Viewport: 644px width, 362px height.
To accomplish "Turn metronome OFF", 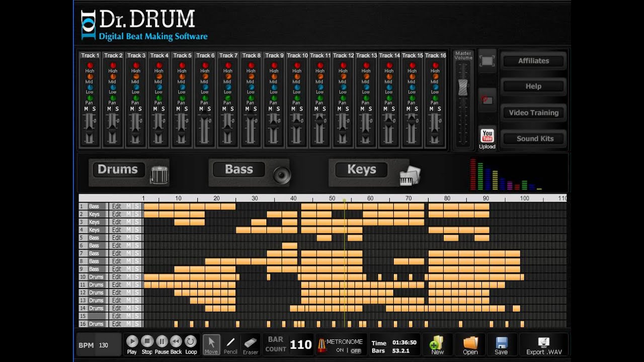I will [x=356, y=350].
